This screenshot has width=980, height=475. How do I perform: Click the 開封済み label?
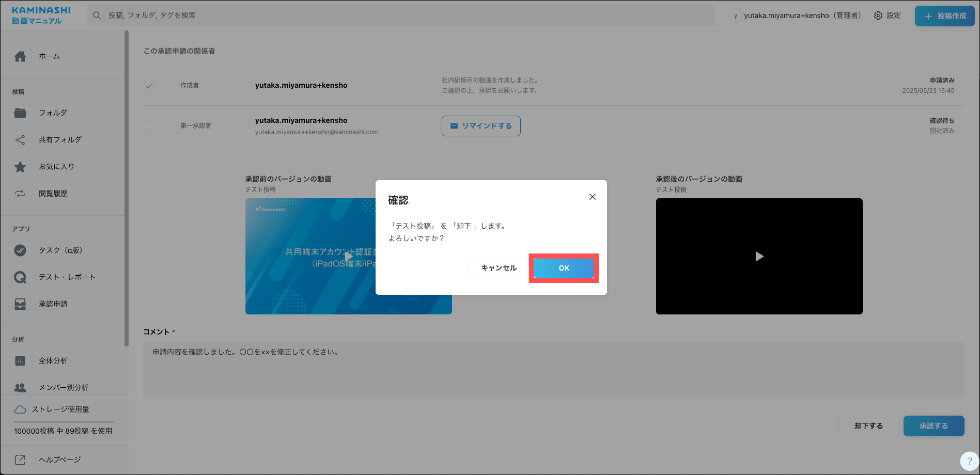coord(942,131)
